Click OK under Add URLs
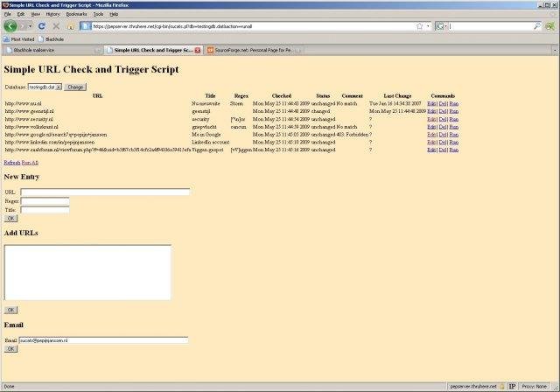 point(10,311)
